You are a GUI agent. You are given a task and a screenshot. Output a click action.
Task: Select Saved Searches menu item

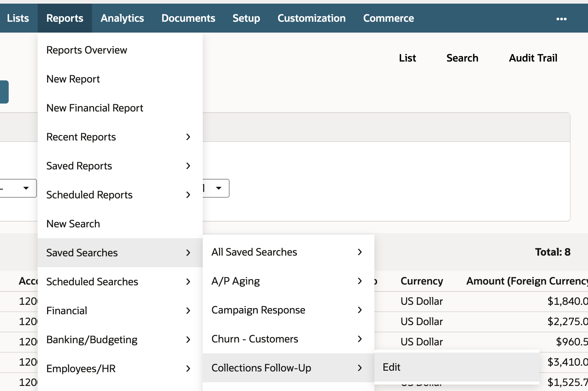(120, 253)
